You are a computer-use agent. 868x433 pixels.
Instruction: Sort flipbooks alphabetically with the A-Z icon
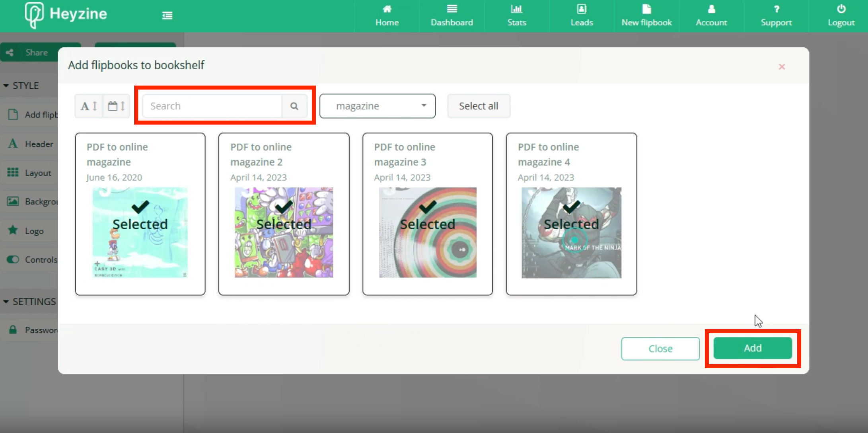[88, 106]
